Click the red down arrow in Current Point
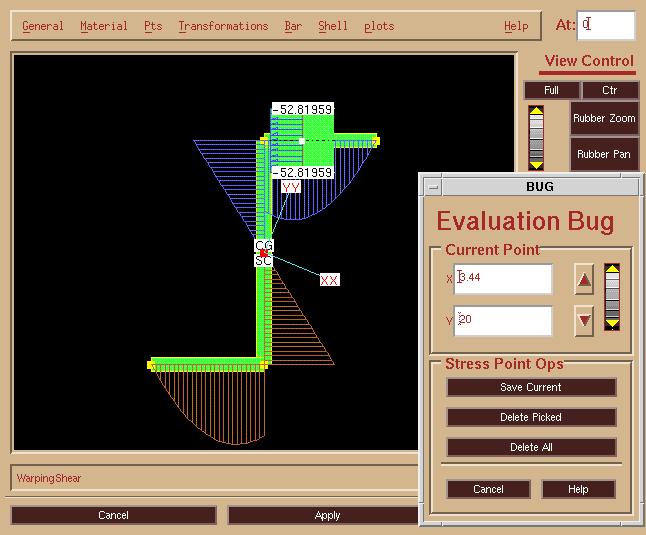646x535 pixels. click(x=584, y=321)
